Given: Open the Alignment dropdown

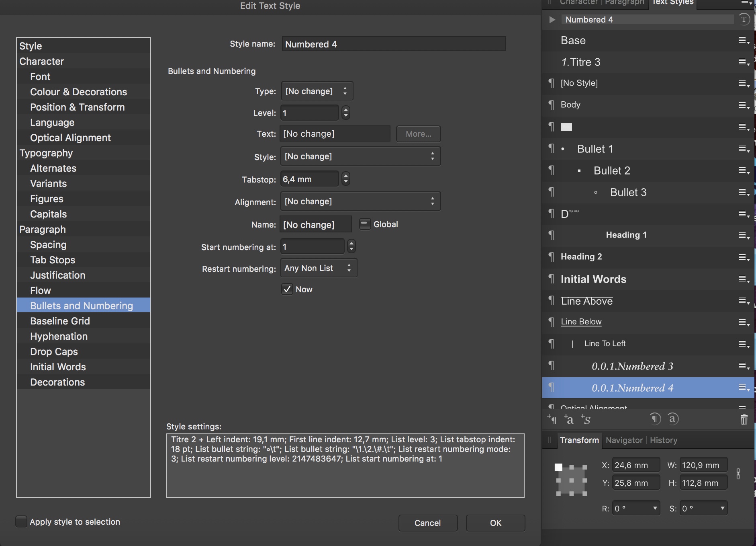Looking at the screenshot, I should (x=360, y=201).
